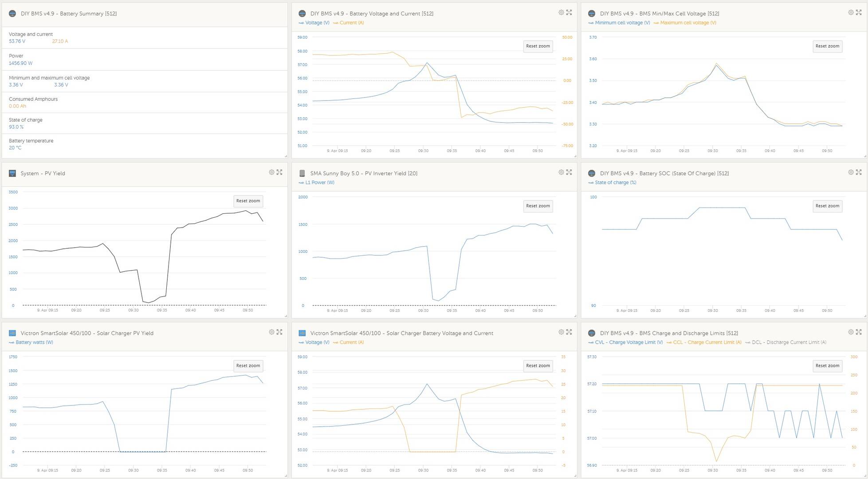Screen dimensions: 868x479
Task: Open settings gear of System PV Yield widget
Action: coord(271,172)
